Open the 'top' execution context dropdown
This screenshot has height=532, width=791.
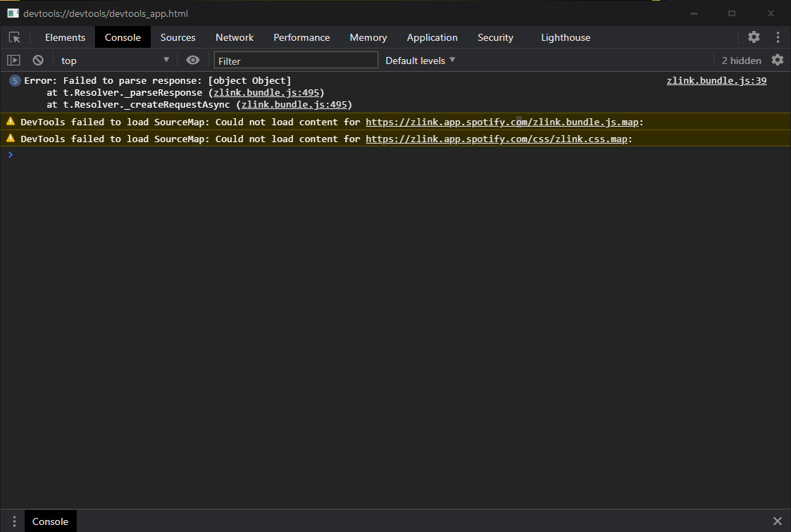(x=113, y=60)
